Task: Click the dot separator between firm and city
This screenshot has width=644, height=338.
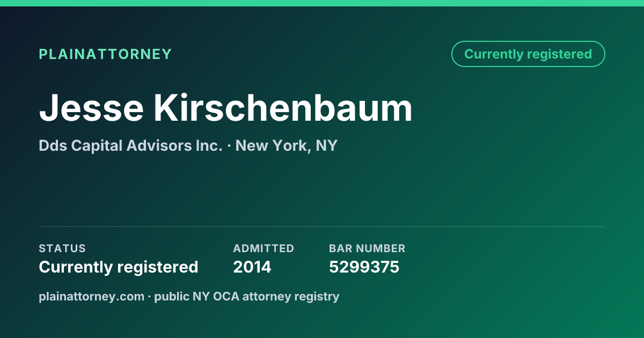Action: pyautogui.click(x=229, y=146)
